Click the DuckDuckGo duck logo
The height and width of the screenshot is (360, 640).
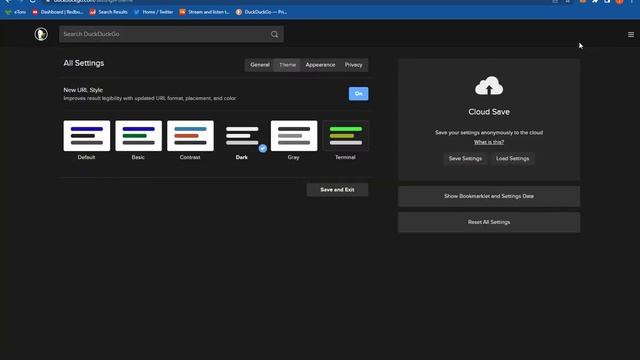tap(41, 34)
